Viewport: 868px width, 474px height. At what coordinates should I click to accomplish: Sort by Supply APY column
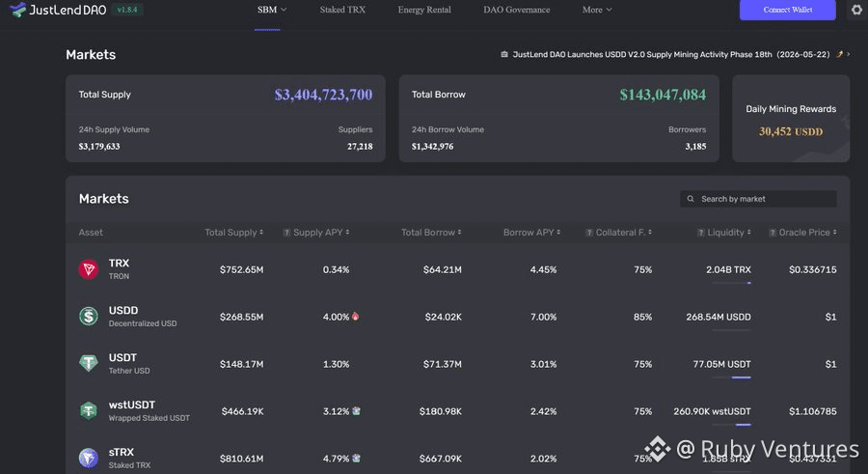[x=321, y=233]
